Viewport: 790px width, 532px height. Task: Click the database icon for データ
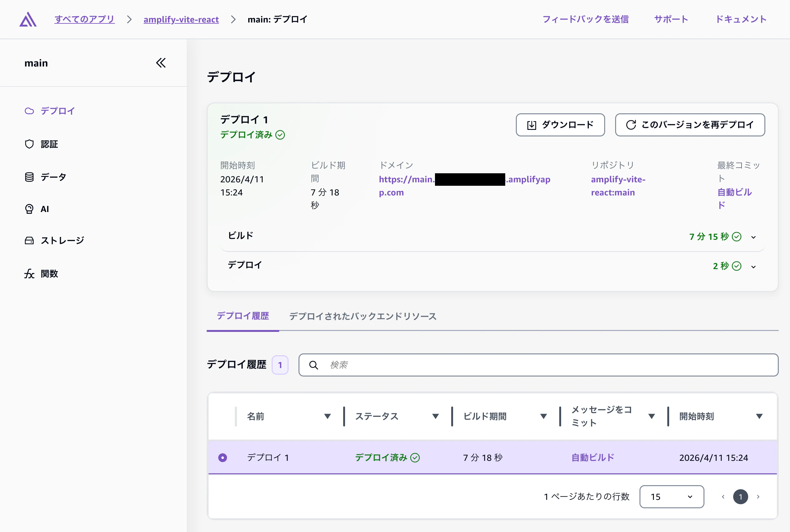coord(30,177)
